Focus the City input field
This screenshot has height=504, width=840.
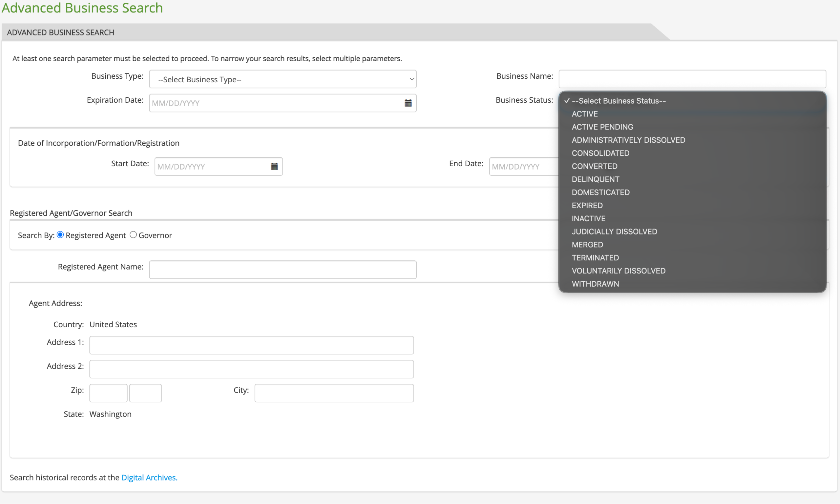coord(334,393)
